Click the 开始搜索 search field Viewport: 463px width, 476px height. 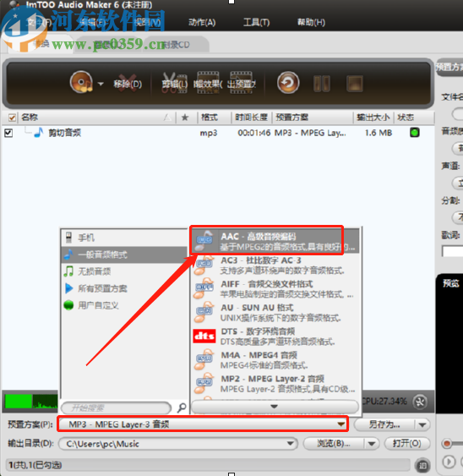point(116,408)
